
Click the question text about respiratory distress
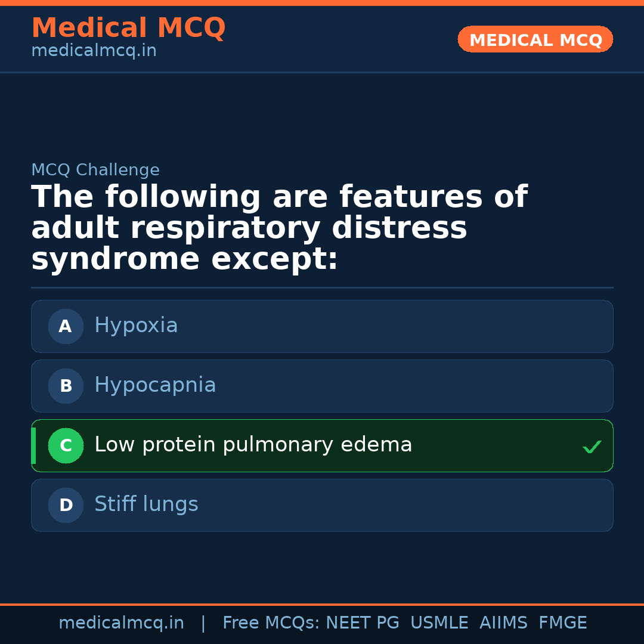click(279, 228)
